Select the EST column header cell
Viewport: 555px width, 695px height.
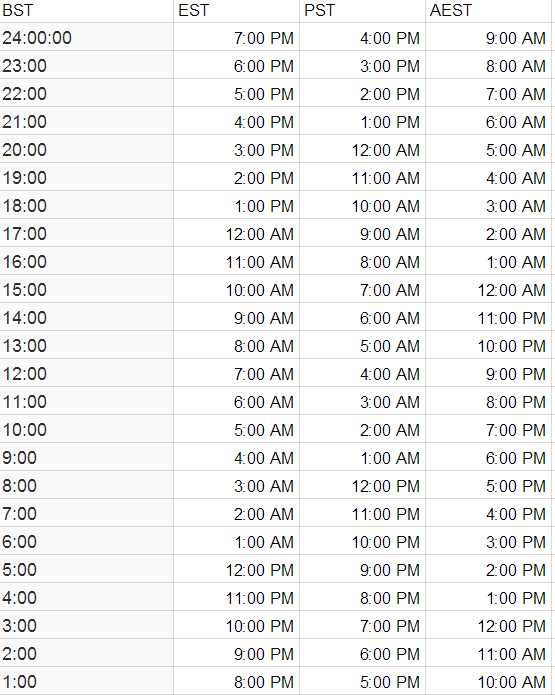236,11
